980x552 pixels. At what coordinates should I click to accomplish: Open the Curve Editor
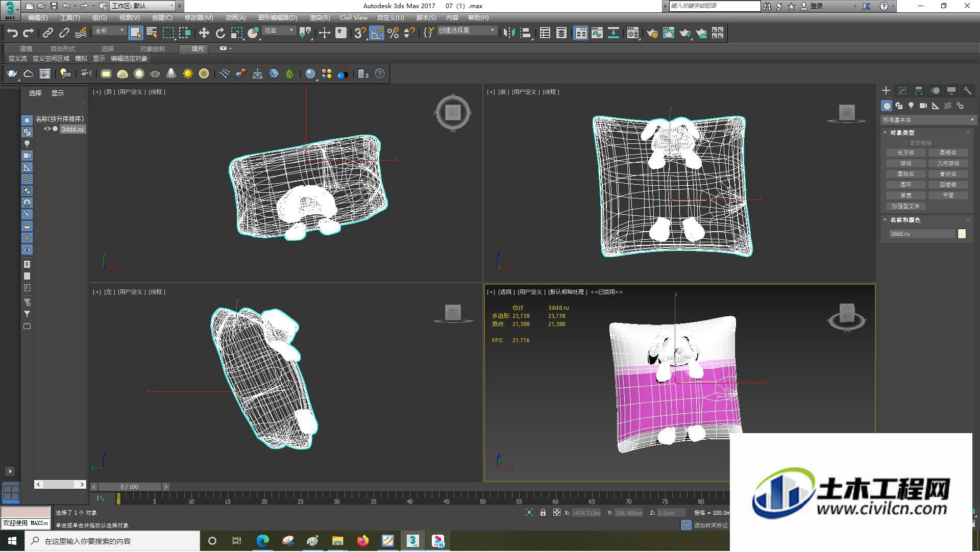click(597, 33)
